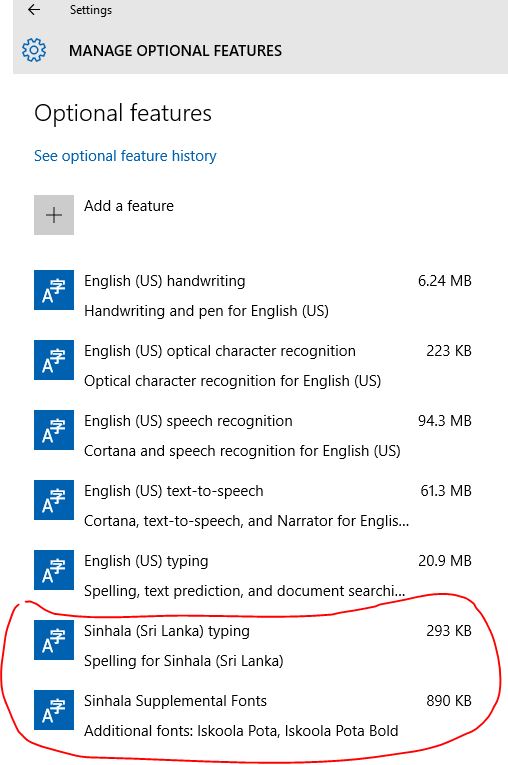Click the optical character recognition language icon
The image size is (508, 765).
click(54, 360)
